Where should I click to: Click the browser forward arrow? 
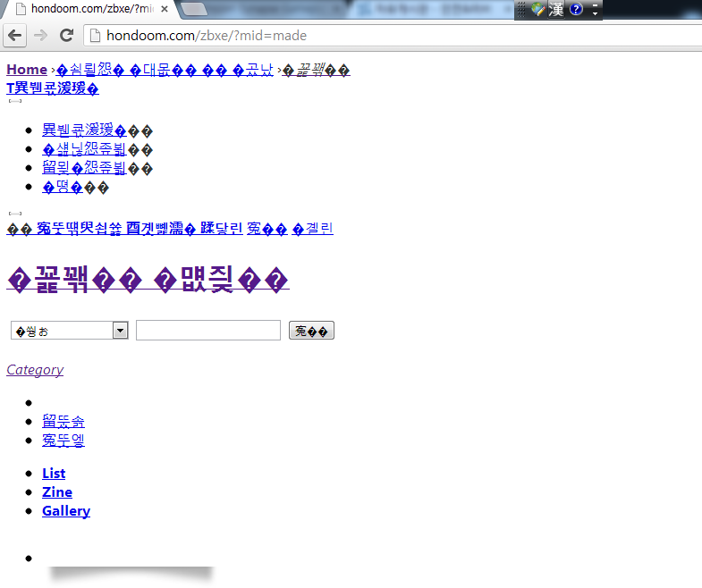41,36
